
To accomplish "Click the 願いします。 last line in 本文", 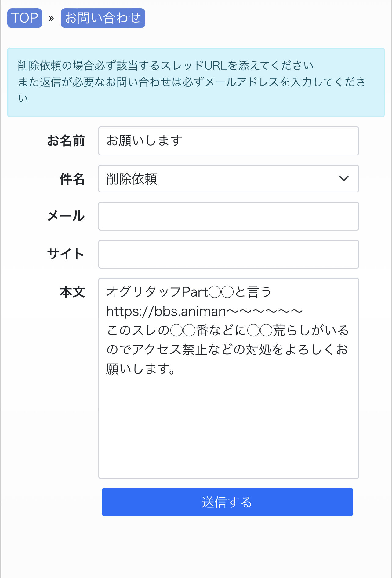I will point(141,369).
